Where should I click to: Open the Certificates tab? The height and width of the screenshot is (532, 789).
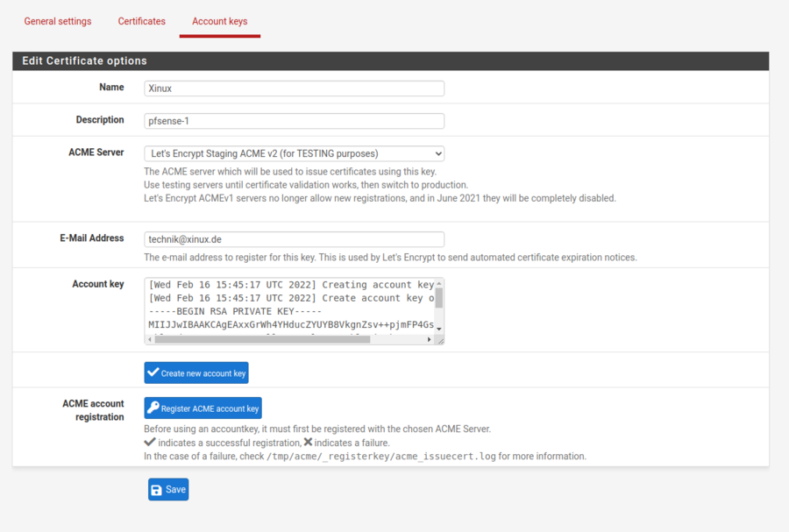[141, 20]
